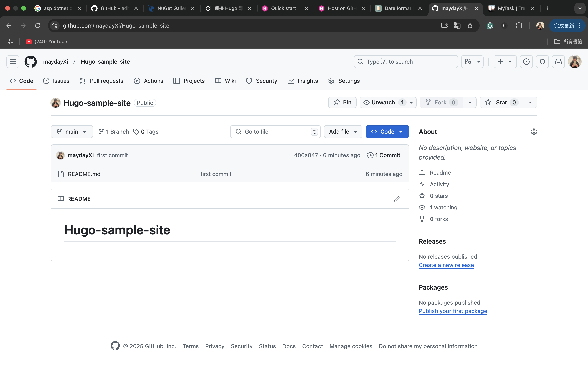Click Publish your first package link
The width and height of the screenshot is (588, 368).
[453, 311]
